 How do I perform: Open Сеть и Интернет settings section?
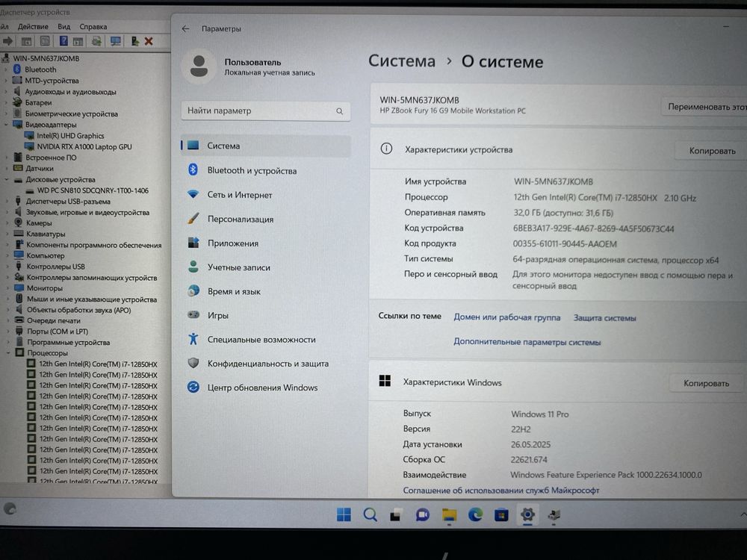pos(266,195)
